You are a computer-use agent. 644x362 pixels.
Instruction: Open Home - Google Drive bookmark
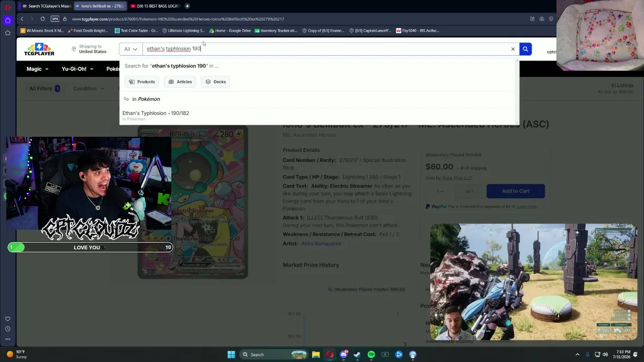tap(229, 31)
